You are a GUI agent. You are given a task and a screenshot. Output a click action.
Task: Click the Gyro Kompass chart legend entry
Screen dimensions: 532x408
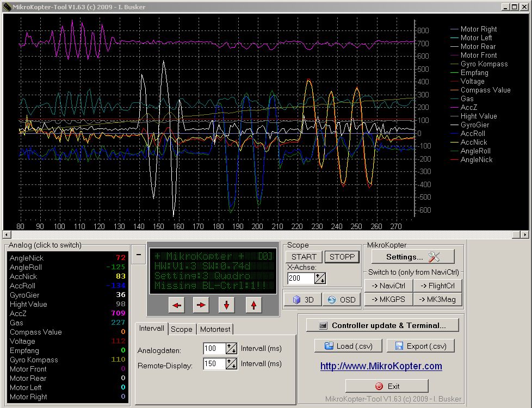click(x=479, y=64)
